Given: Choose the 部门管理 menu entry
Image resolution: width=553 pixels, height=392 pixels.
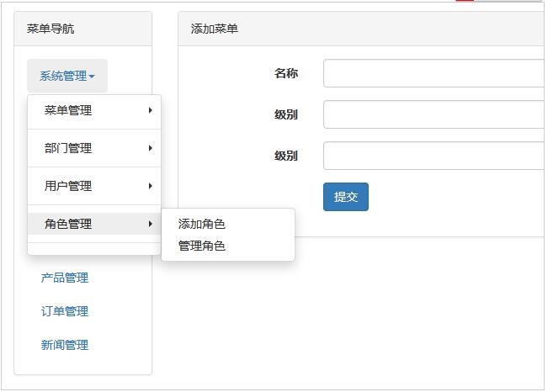Looking at the screenshot, I should [x=68, y=148].
